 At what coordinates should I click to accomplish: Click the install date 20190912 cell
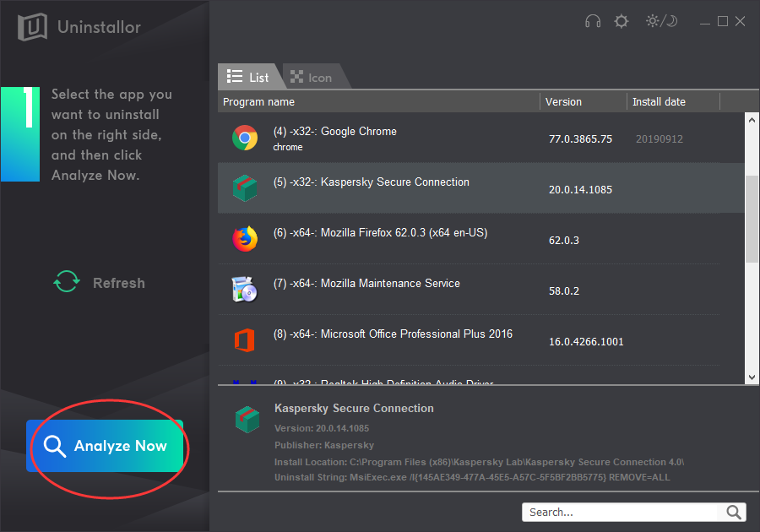tap(660, 139)
